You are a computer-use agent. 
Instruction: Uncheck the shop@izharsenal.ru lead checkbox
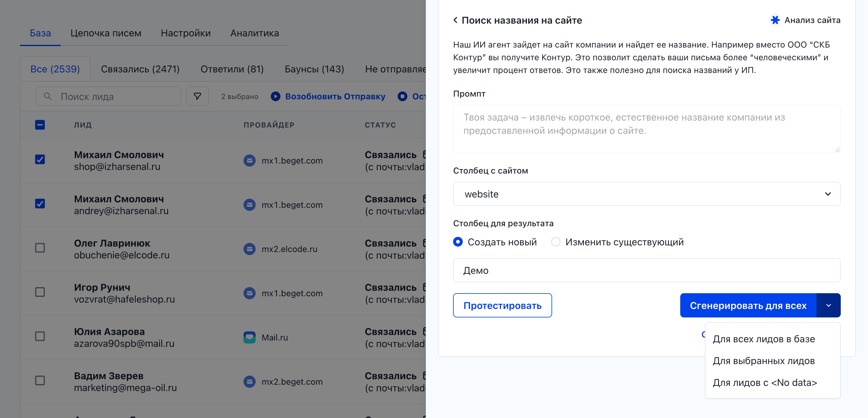point(40,159)
